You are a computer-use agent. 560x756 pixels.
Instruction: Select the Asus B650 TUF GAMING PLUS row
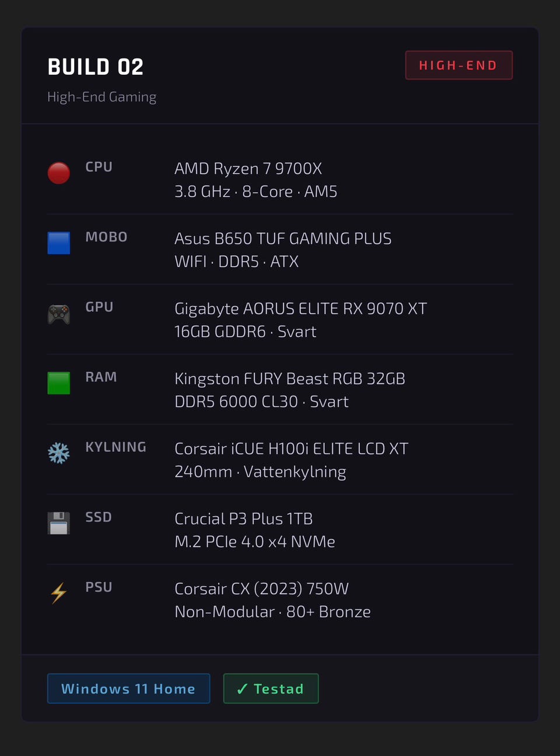(283, 239)
